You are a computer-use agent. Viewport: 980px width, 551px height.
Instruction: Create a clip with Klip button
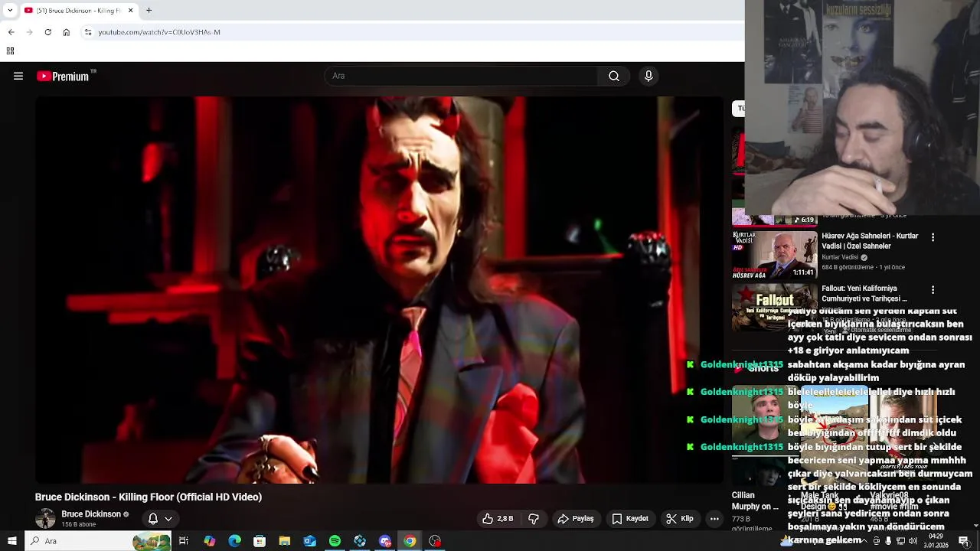pyautogui.click(x=680, y=519)
